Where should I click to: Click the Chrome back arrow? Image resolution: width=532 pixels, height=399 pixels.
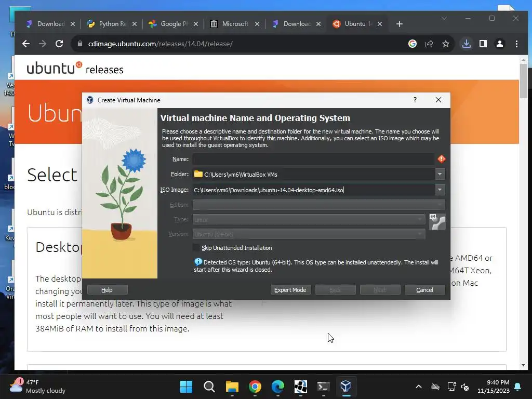coord(26,44)
